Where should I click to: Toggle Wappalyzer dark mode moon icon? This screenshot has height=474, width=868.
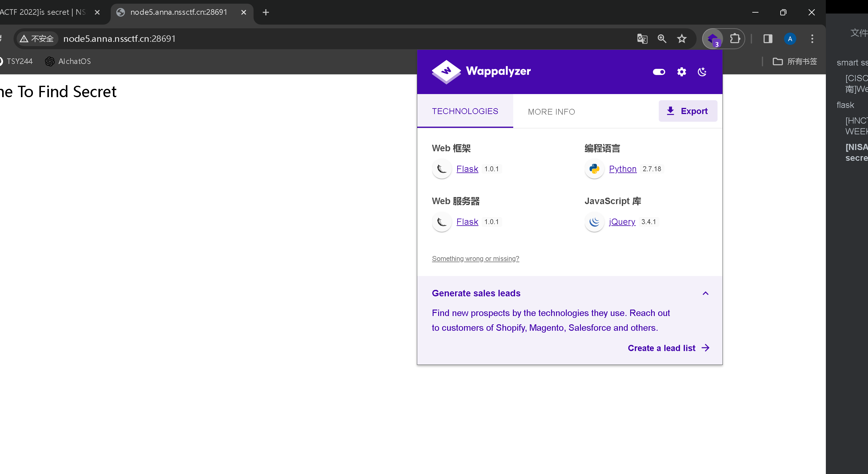click(702, 72)
